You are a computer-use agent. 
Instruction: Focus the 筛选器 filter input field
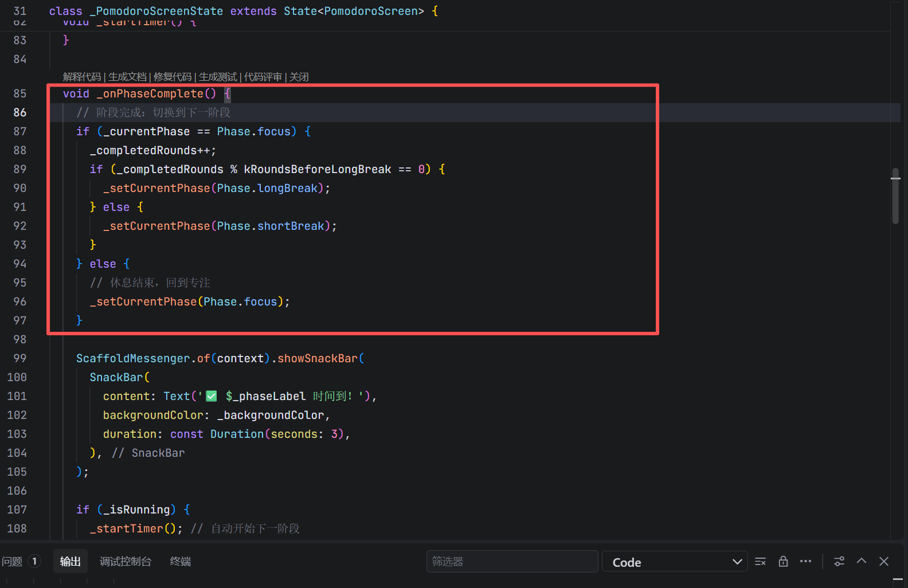[512, 562]
